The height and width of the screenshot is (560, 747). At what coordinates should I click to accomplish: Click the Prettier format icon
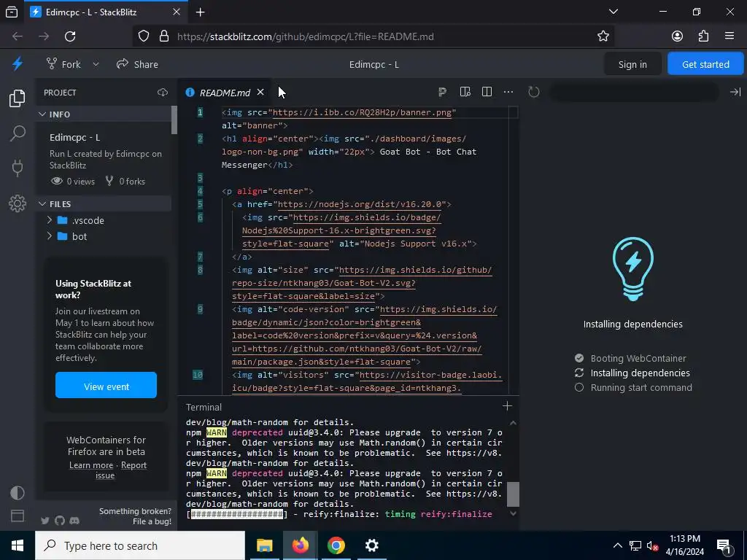point(443,92)
